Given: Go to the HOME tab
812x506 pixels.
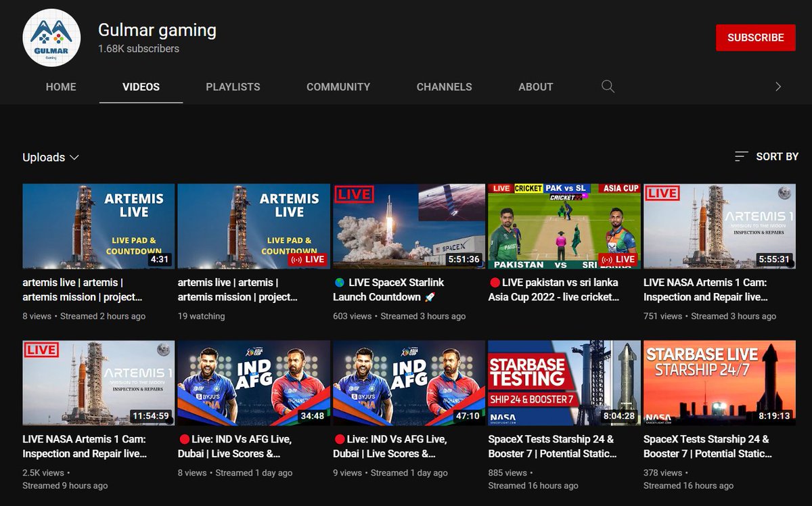Looking at the screenshot, I should point(61,87).
